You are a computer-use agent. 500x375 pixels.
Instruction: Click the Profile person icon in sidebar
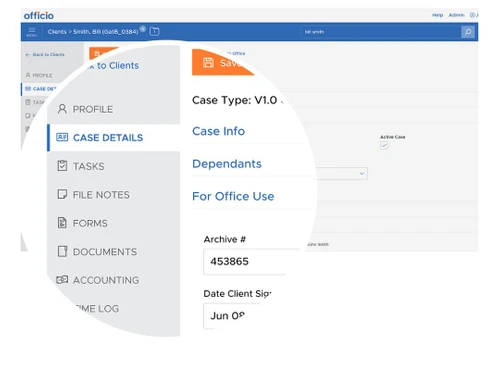tap(62, 109)
